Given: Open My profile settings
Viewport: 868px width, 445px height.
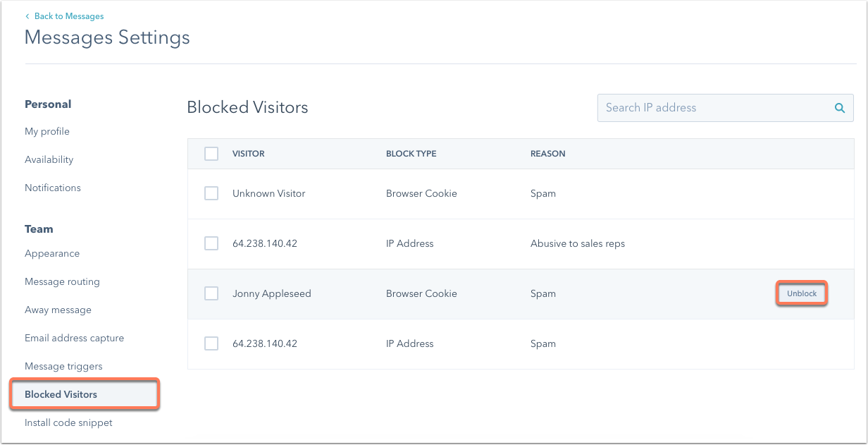Looking at the screenshot, I should pos(47,131).
